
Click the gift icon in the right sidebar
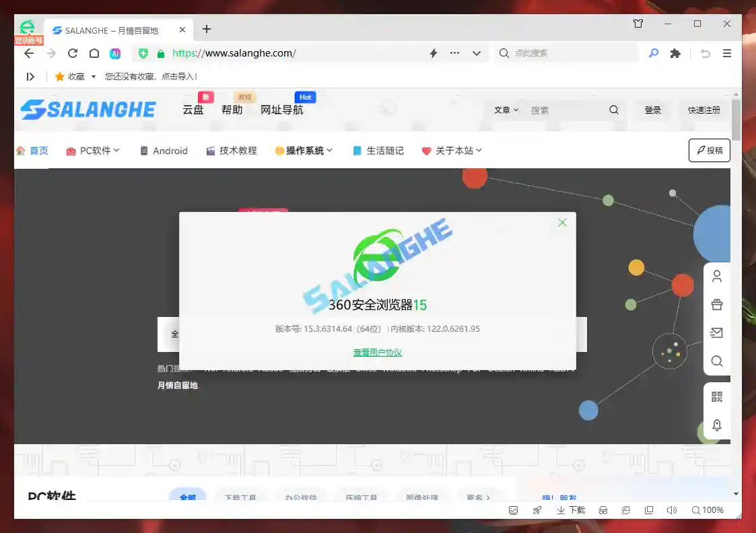point(717,305)
